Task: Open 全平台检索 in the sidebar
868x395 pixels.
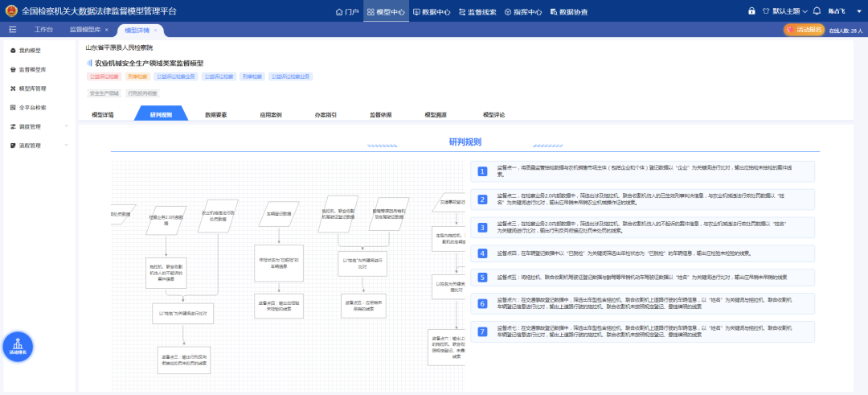Action: 32,107
